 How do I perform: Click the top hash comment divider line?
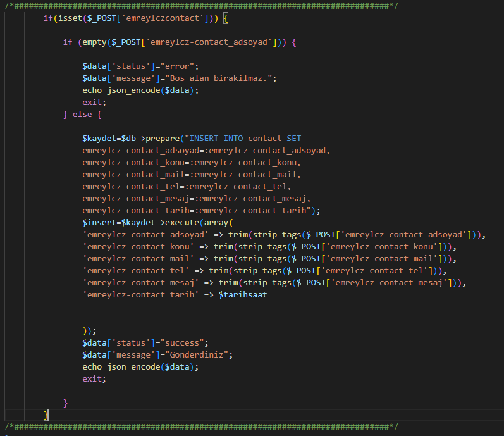point(201,6)
